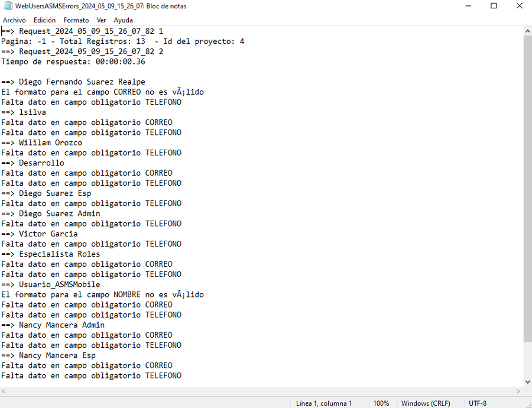The height and width of the screenshot is (408, 532).
Task: Click 'Tiempo de respuesta: 00:00:00.36' line
Action: (x=73, y=61)
